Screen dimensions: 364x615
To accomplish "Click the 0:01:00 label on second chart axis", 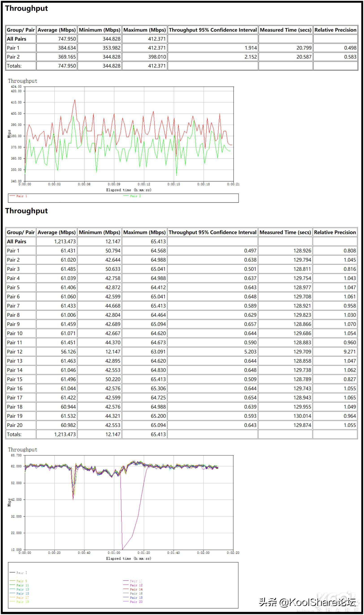I will tap(114, 553).
